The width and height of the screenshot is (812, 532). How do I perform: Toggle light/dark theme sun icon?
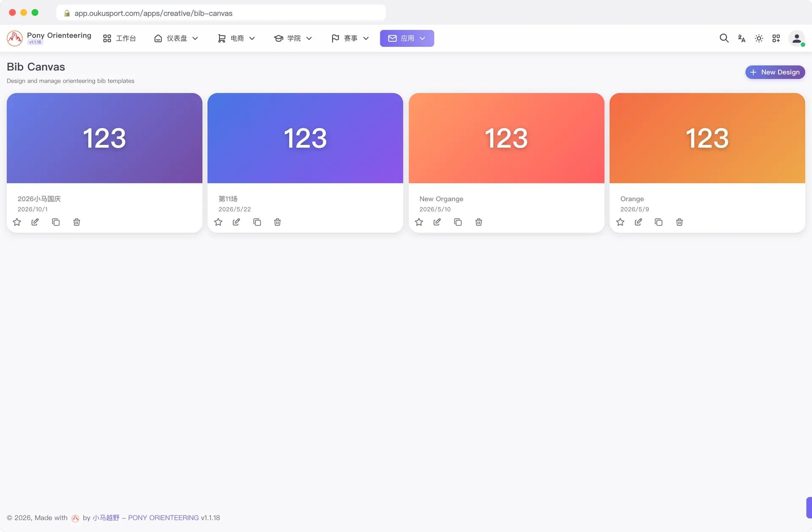point(759,38)
